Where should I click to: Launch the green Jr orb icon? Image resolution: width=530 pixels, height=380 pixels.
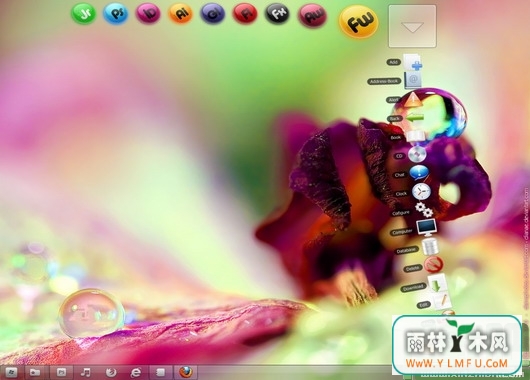click(x=83, y=13)
